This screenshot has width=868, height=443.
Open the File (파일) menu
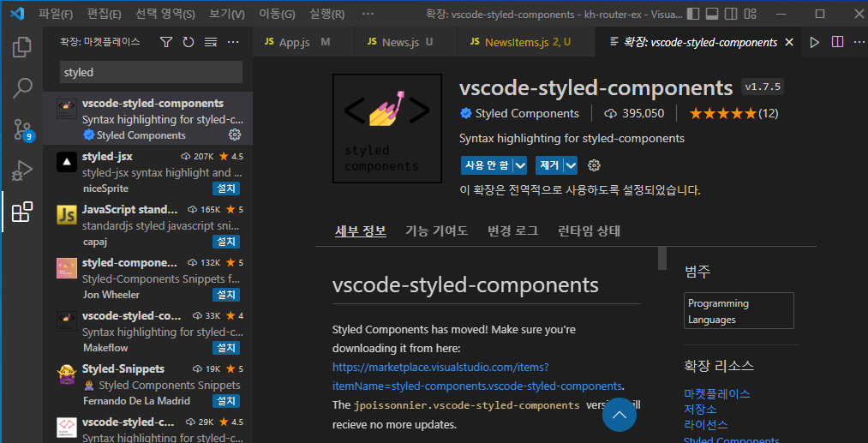(x=56, y=14)
